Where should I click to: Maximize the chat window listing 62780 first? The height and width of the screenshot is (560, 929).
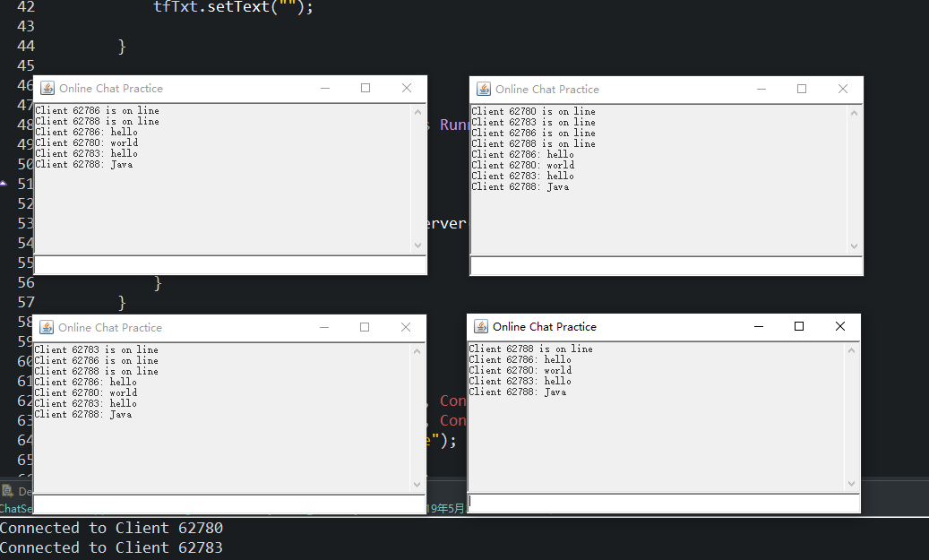(x=802, y=89)
